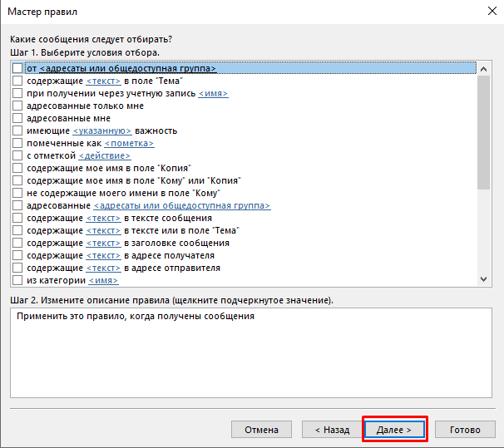Toggle 'содержащие мое имя в поле Копия' checkbox

tap(17, 168)
